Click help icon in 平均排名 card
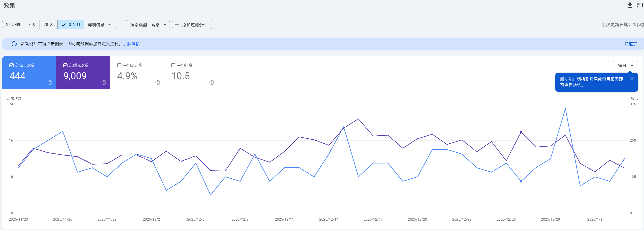This screenshot has width=644, height=230. click(x=212, y=83)
